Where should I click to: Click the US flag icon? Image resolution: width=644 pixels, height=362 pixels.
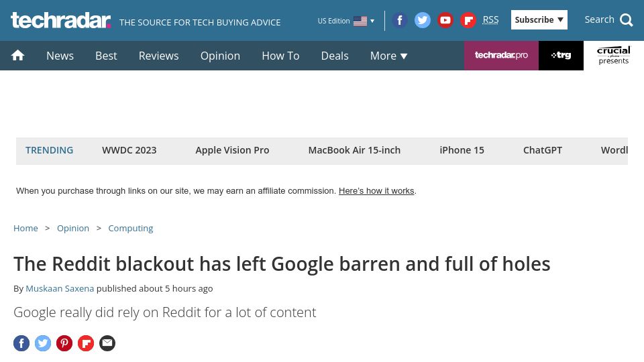click(x=360, y=21)
